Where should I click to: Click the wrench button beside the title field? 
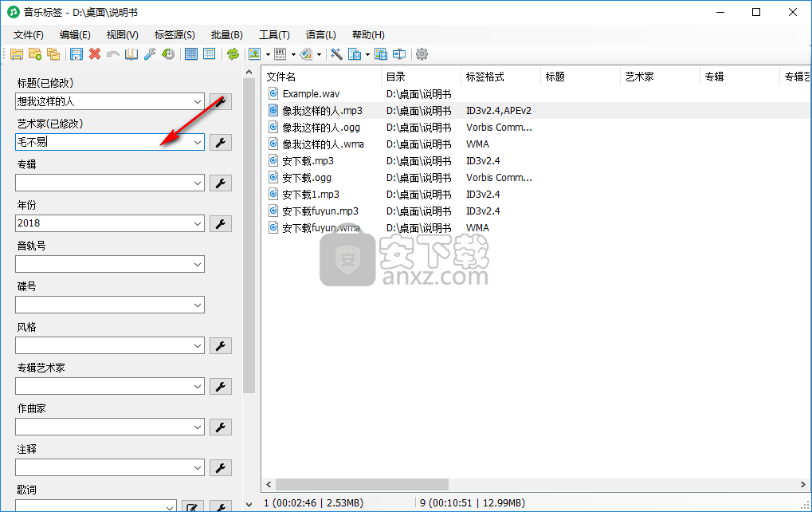tap(221, 101)
